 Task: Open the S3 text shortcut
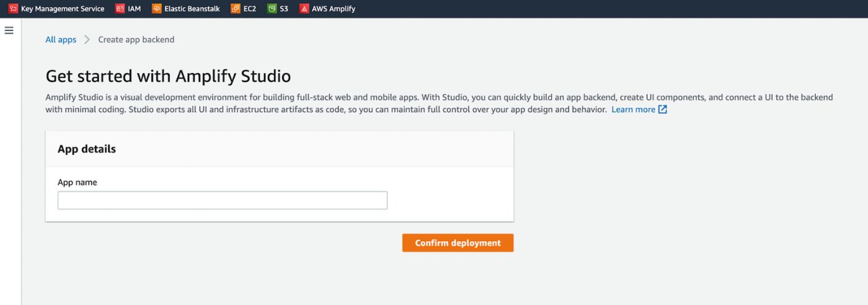[284, 9]
